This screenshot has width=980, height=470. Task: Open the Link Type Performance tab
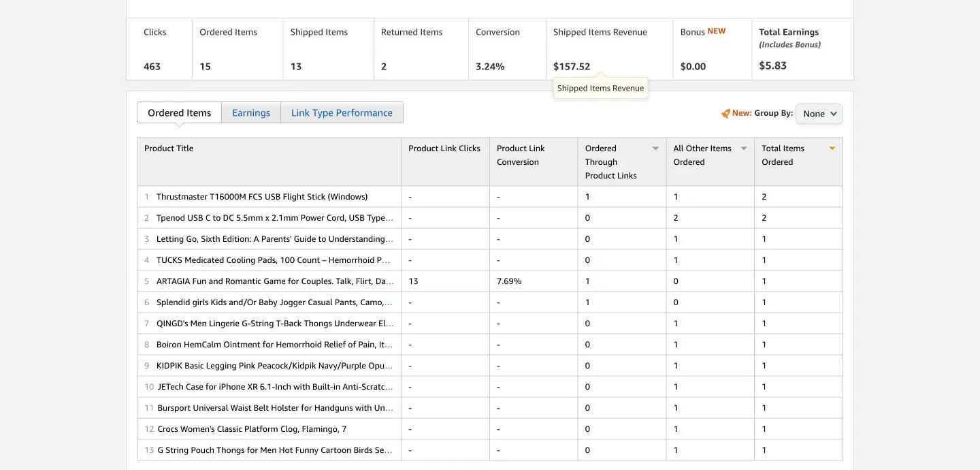point(342,113)
